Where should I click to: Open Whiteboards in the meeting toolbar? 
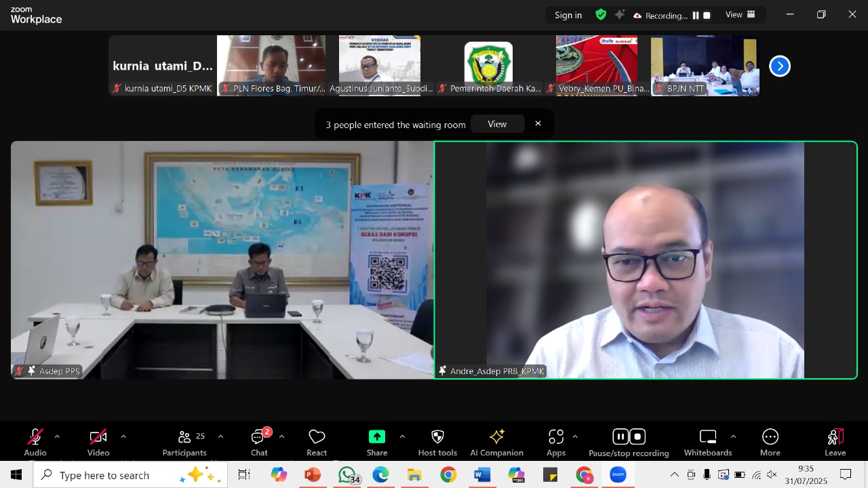pos(708,442)
